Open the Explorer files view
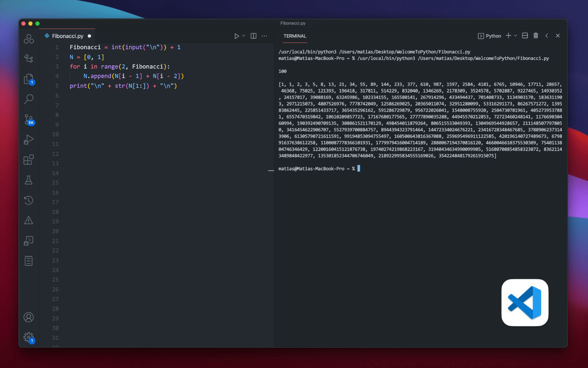This screenshot has width=588, height=368. point(29,79)
